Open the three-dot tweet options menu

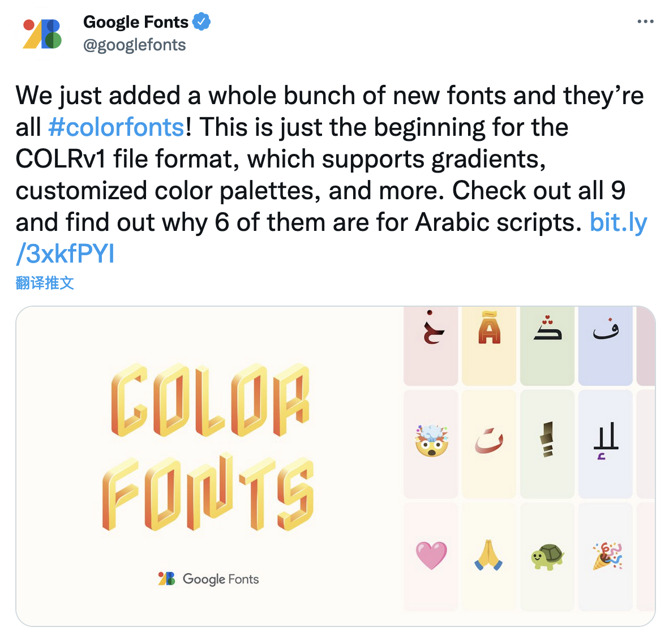[645, 20]
